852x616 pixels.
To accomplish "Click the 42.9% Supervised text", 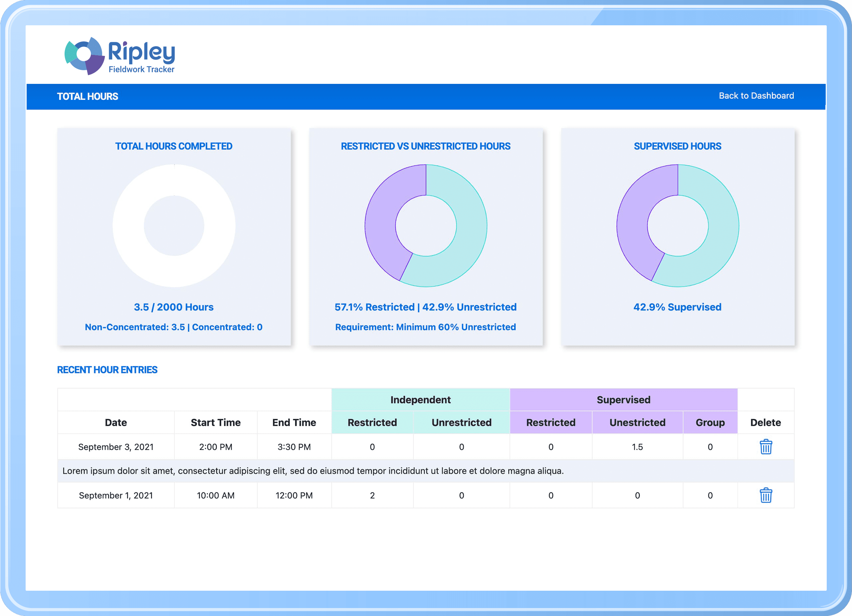I will click(677, 307).
